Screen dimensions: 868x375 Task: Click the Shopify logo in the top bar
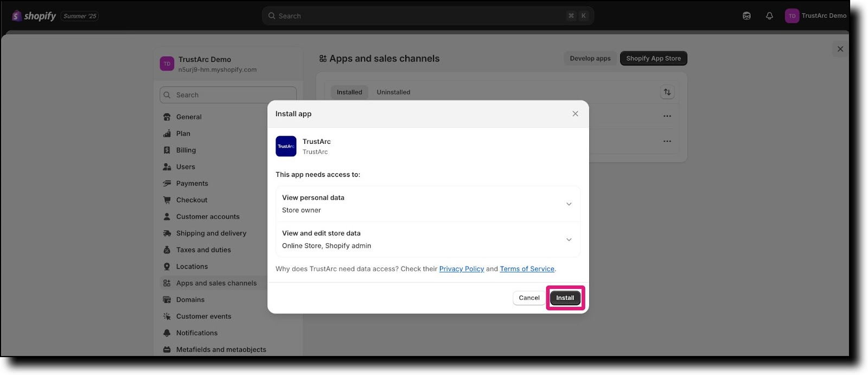[x=34, y=16]
